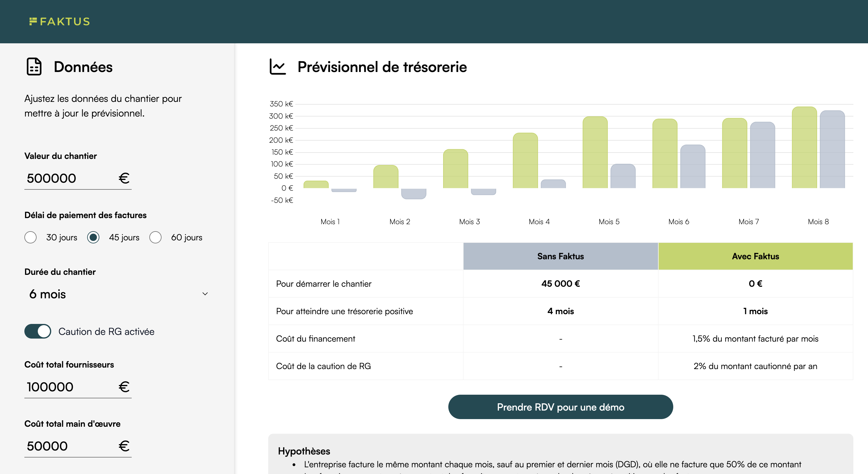Click Pour atteindre une trésorerie positive label
868x474 pixels.
point(344,311)
